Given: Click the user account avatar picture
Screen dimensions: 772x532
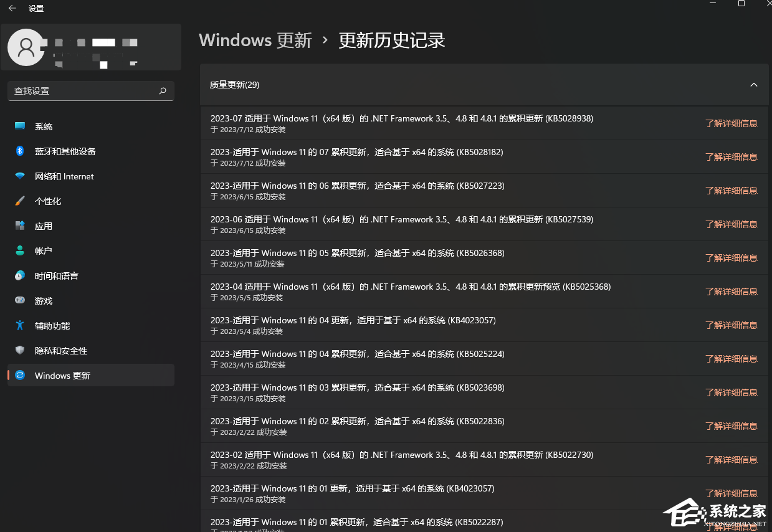Looking at the screenshot, I should [x=26, y=47].
